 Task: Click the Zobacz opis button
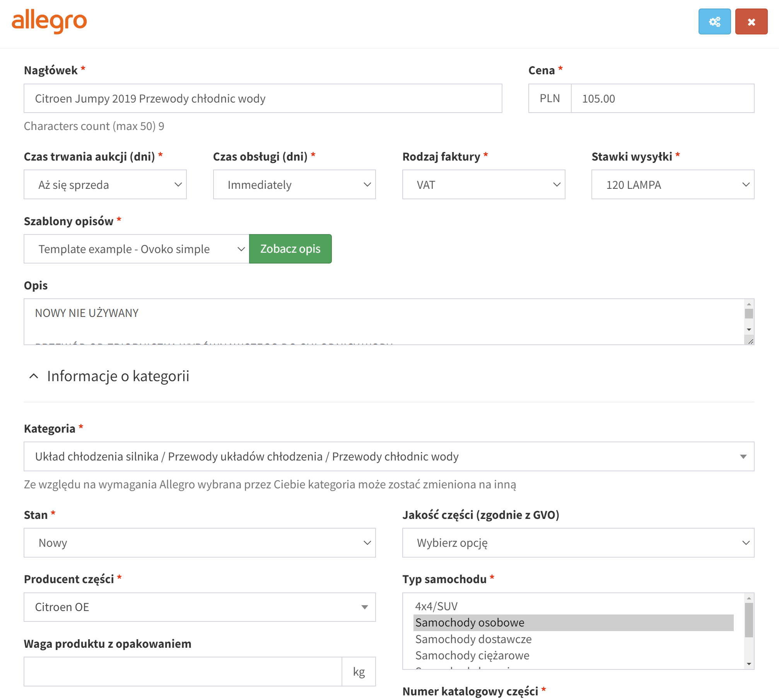pyautogui.click(x=290, y=249)
